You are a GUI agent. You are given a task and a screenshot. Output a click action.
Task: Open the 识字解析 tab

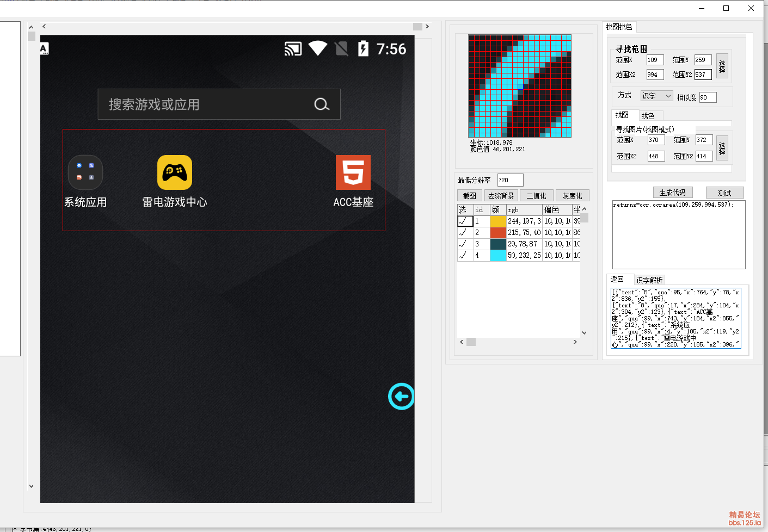[x=649, y=280]
